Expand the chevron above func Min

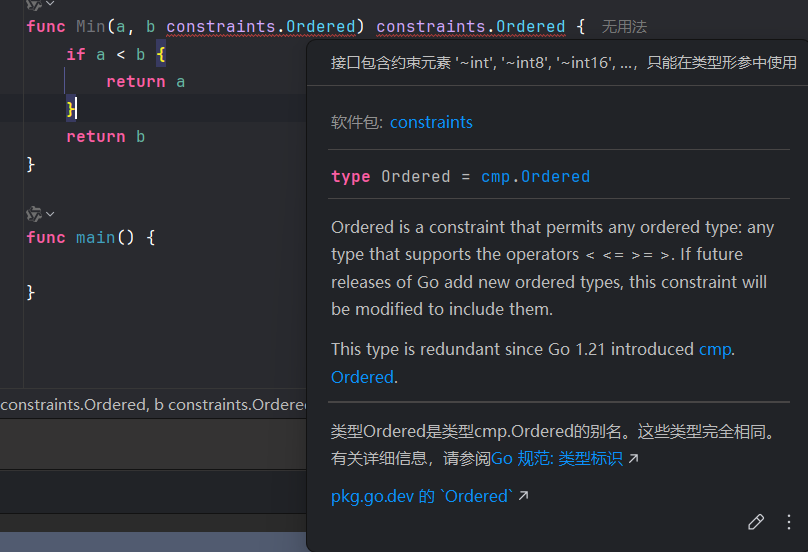50,4
